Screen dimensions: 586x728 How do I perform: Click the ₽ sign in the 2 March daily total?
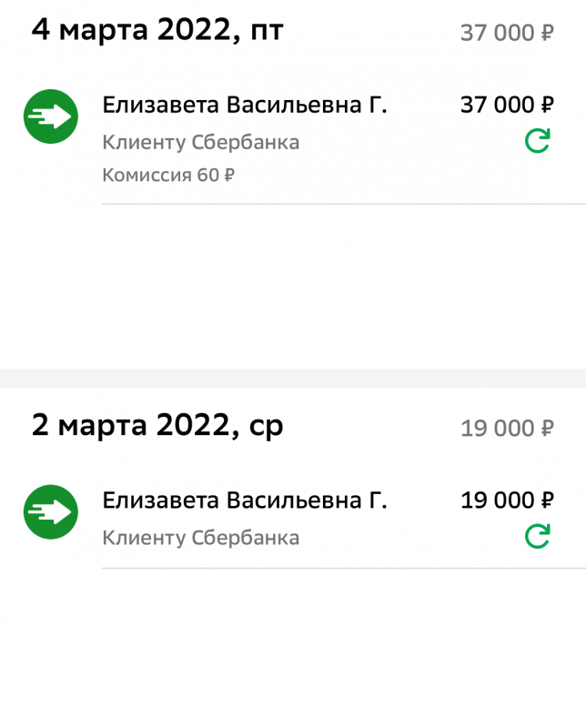click(x=547, y=429)
